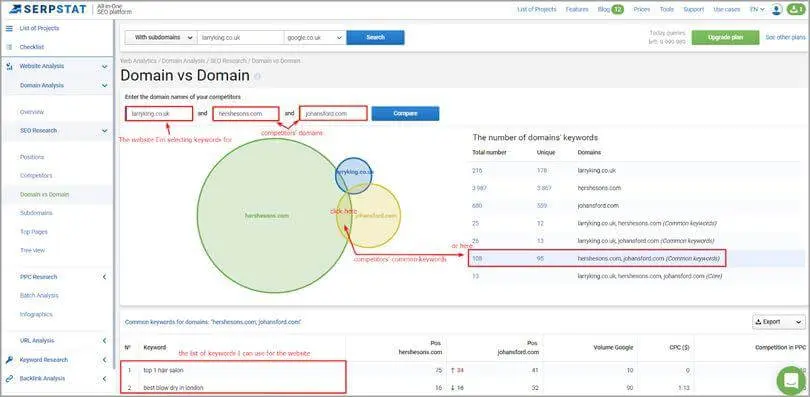Open the With subdomains dropdown
This screenshot has width=810, height=397.
(161, 38)
